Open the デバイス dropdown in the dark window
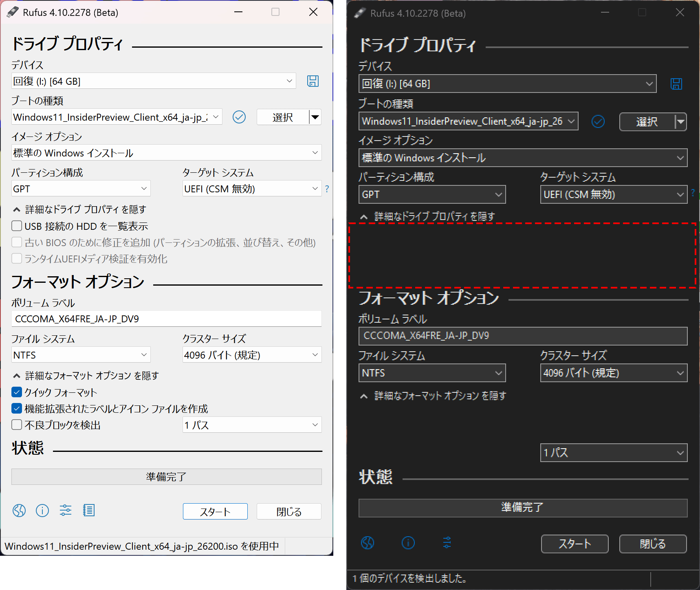 [507, 84]
